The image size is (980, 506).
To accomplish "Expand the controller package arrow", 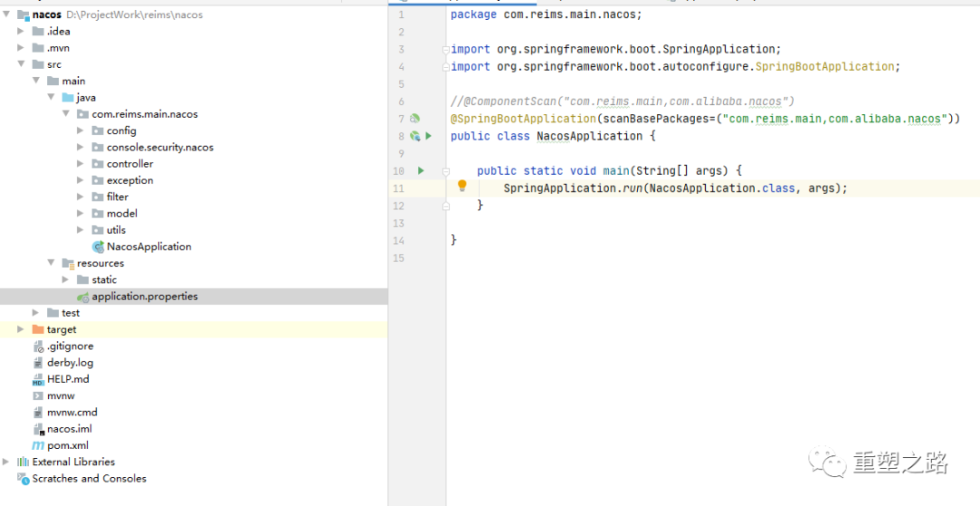I will (80, 163).
